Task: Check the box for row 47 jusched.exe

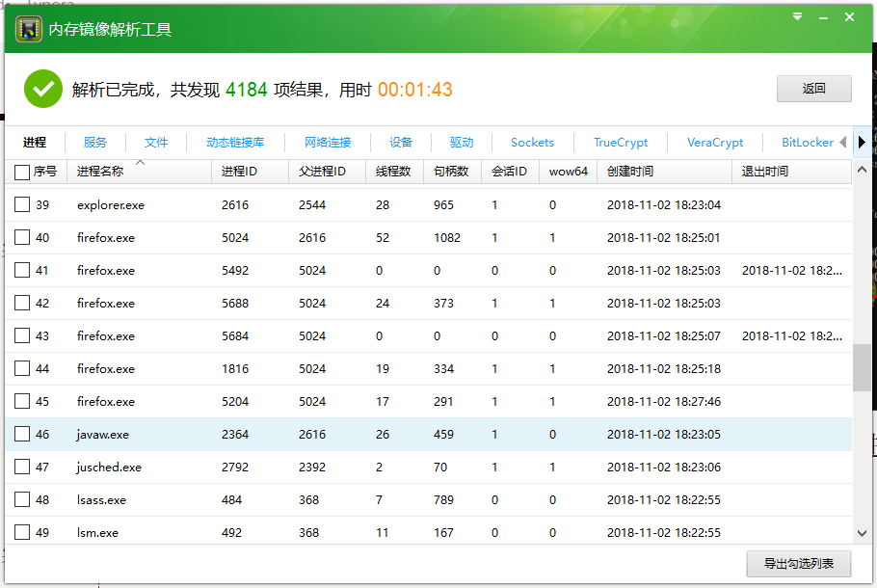Action: (22, 467)
